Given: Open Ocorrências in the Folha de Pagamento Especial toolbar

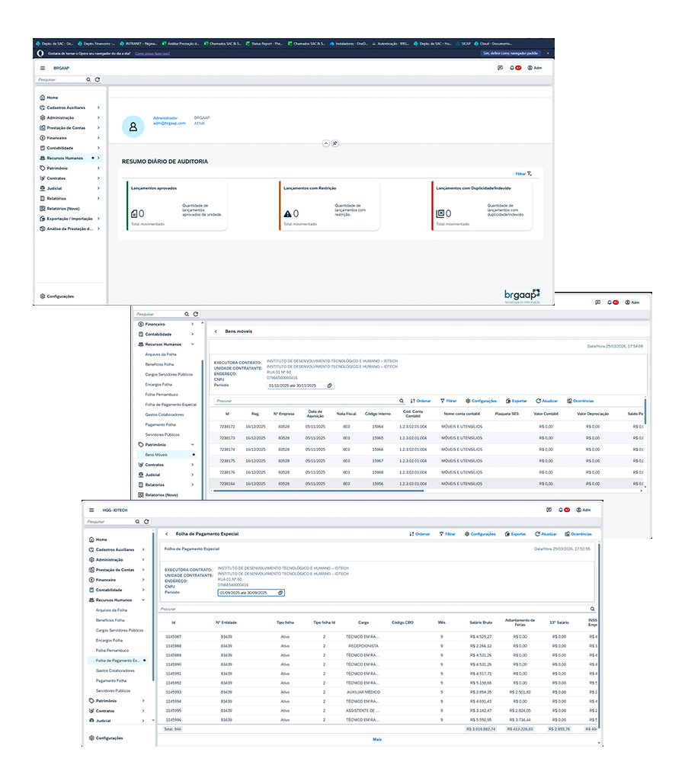Looking at the screenshot, I should tap(578, 534).
